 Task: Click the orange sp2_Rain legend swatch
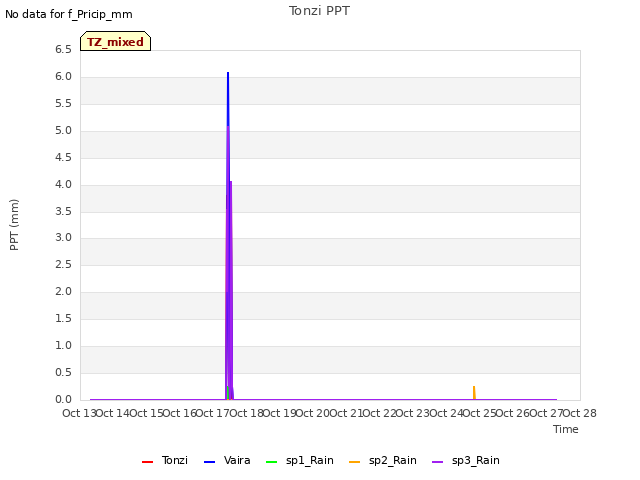point(355,462)
